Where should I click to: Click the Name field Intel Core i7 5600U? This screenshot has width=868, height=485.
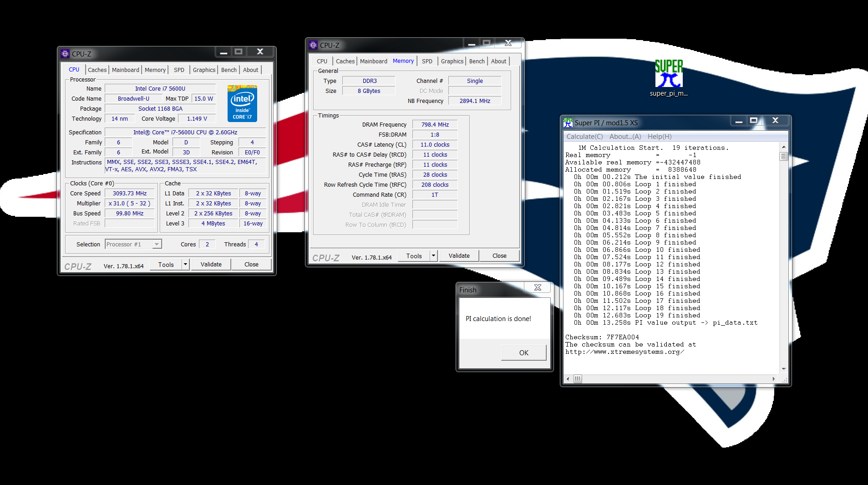[160, 89]
